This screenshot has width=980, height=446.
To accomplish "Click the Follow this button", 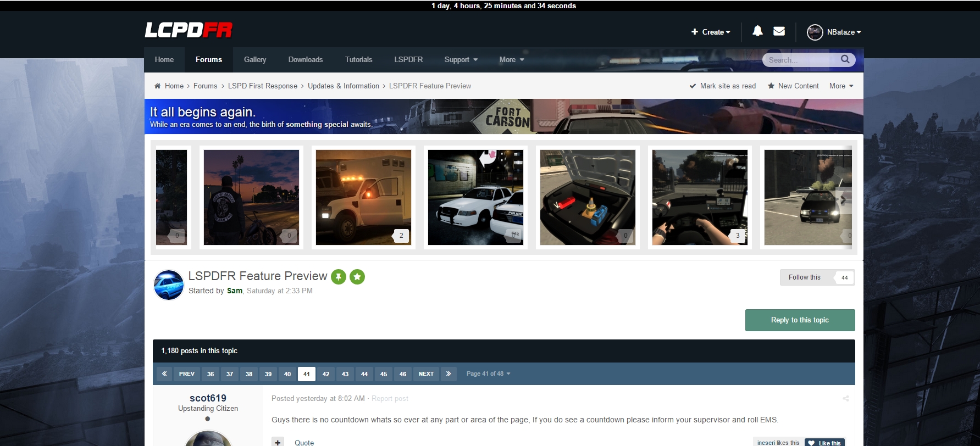I will 805,277.
